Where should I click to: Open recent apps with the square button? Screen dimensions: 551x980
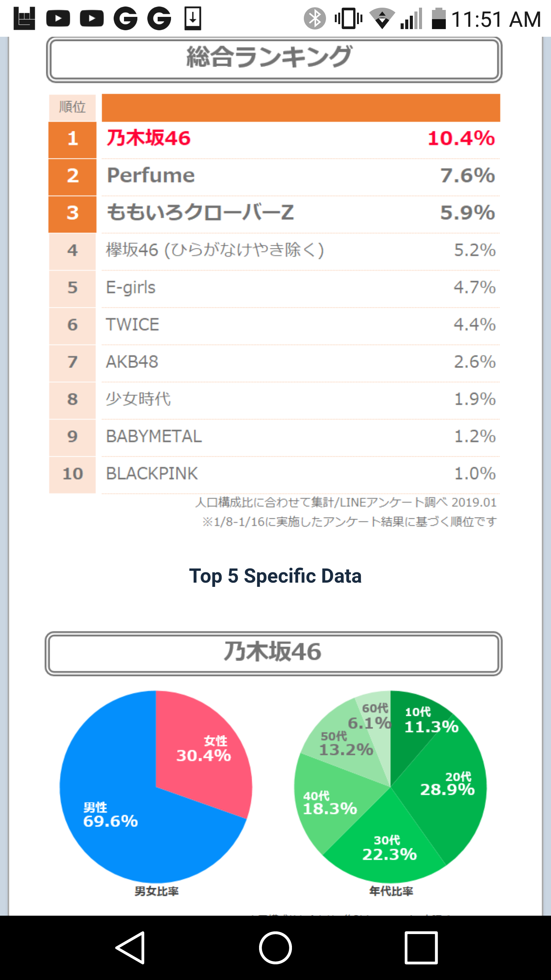[x=421, y=948]
